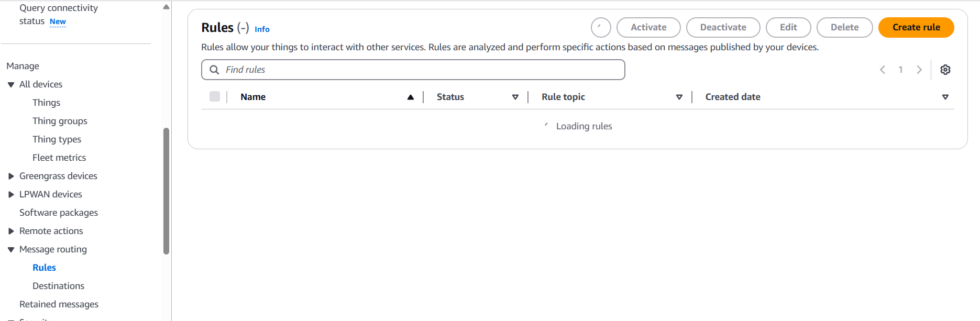Open Software packages in sidebar
980x321 pixels.
[x=59, y=213]
